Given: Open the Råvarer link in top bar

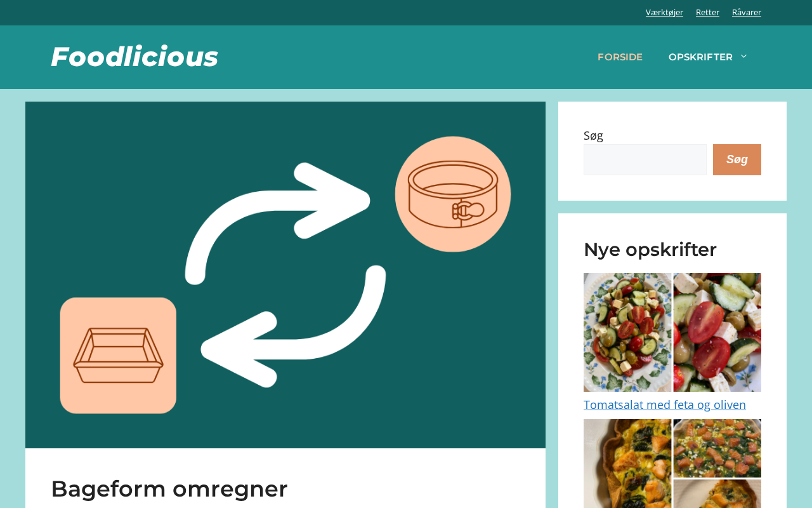Looking at the screenshot, I should pyautogui.click(x=747, y=12).
